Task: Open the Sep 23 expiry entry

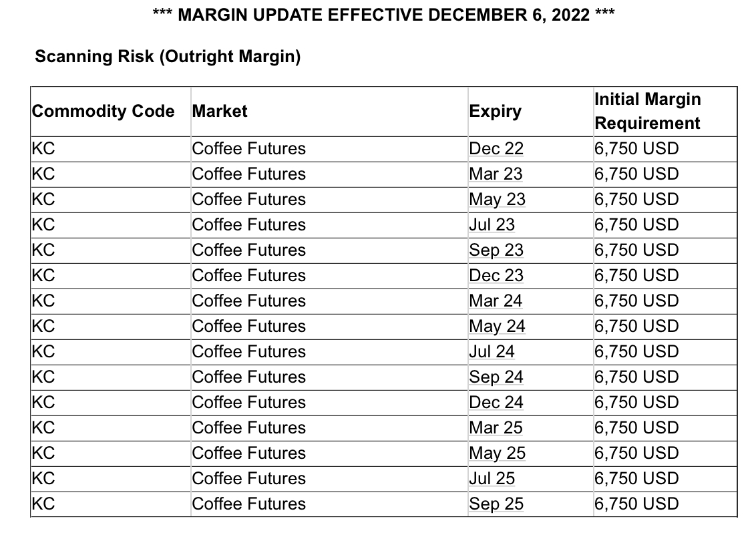Action: coord(496,250)
